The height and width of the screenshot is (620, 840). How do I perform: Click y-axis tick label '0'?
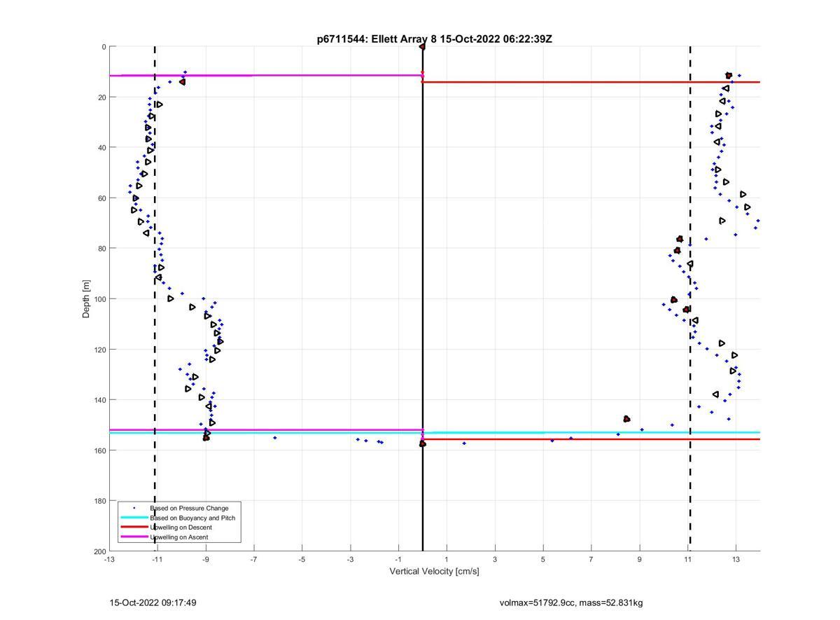coord(104,47)
